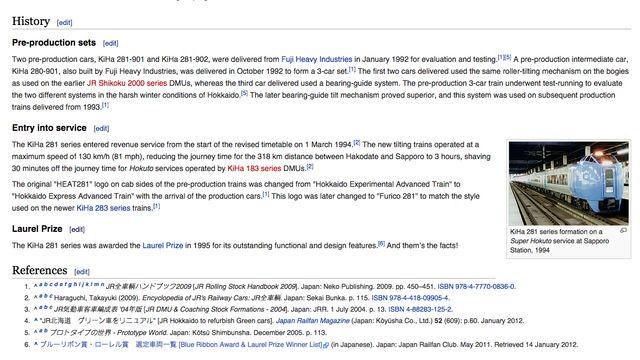Edit the References section
Image resolution: width=640 pixels, height=360 pixels.
pos(82,272)
